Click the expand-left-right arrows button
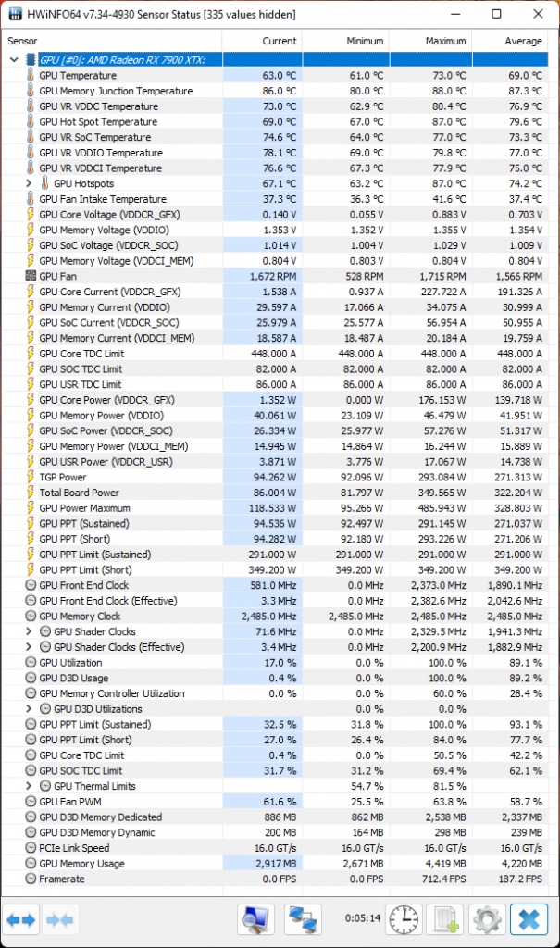The height and width of the screenshot is (948, 560). click(x=22, y=919)
